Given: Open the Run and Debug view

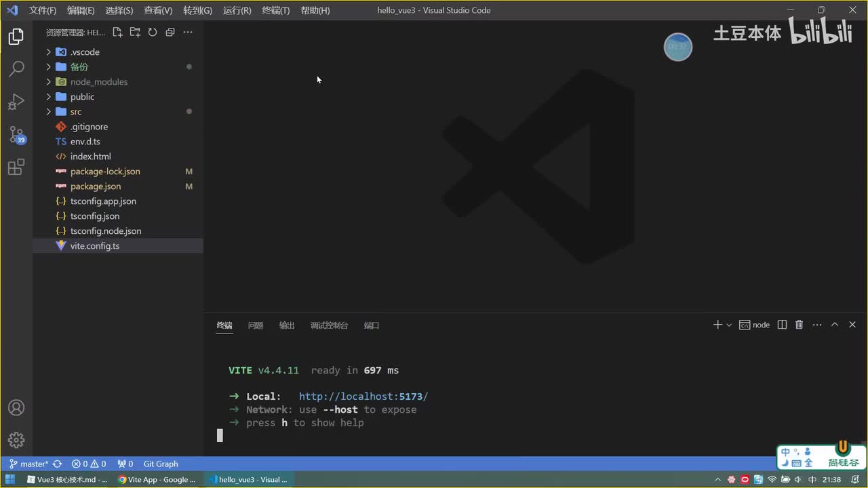Looking at the screenshot, I should click(16, 102).
